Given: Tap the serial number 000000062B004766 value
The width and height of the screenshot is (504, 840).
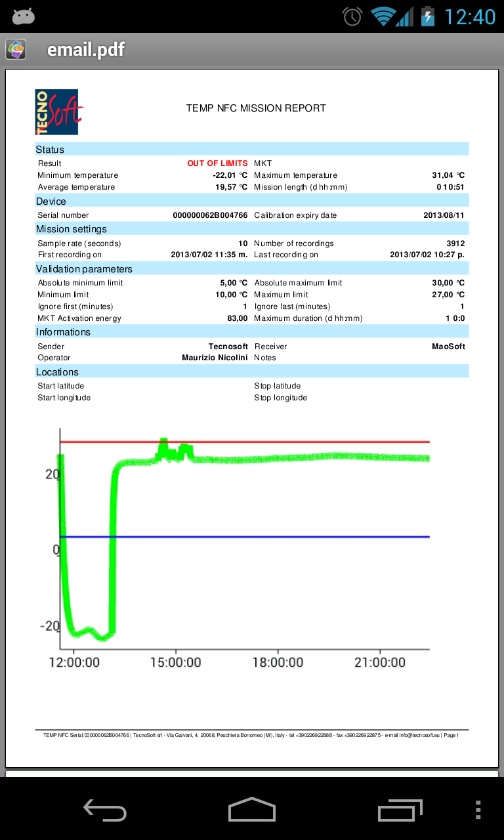Looking at the screenshot, I should click(210, 215).
